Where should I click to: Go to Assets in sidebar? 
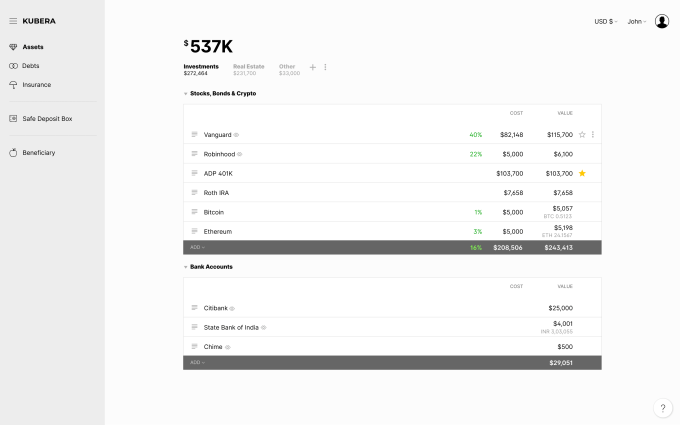pyautogui.click(x=33, y=47)
